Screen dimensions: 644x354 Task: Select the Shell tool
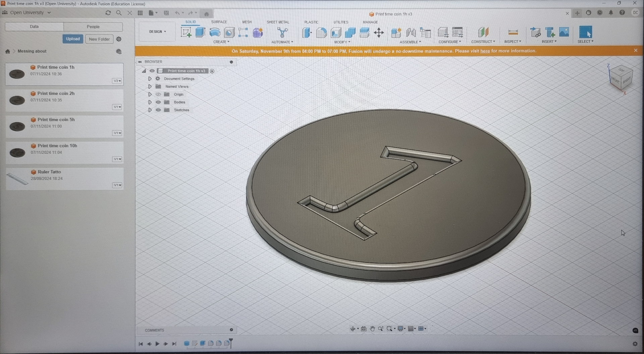click(x=336, y=33)
